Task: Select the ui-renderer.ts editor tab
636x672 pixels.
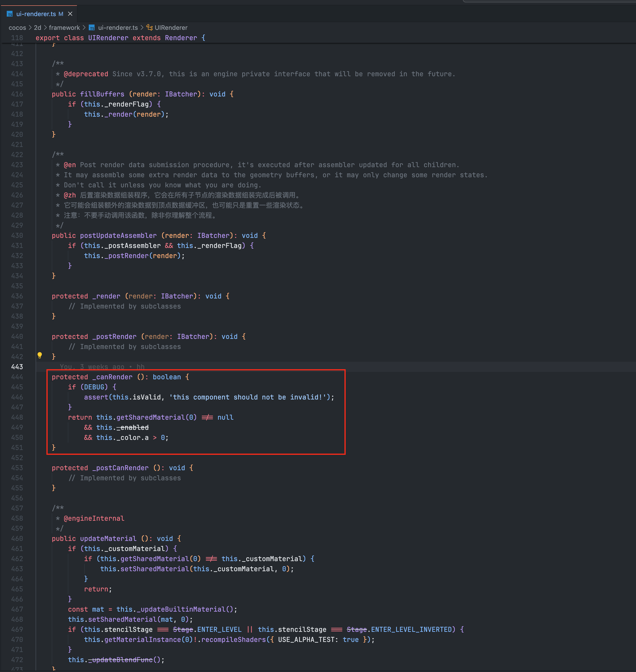Action: point(36,14)
